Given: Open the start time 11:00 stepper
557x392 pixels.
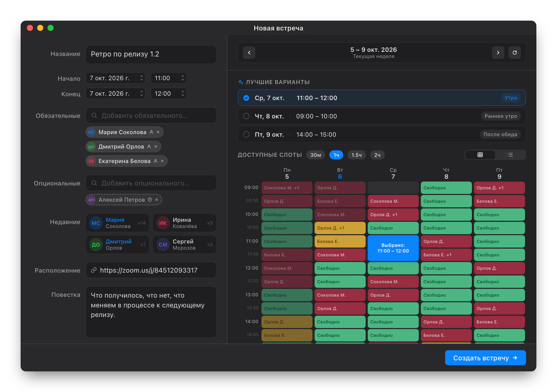Looking at the screenshot, I should click(183, 78).
